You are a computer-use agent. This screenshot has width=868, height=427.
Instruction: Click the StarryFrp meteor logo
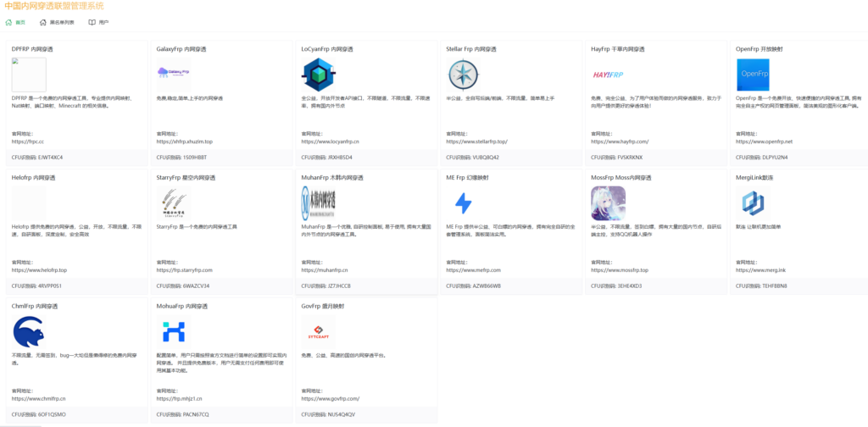(174, 203)
